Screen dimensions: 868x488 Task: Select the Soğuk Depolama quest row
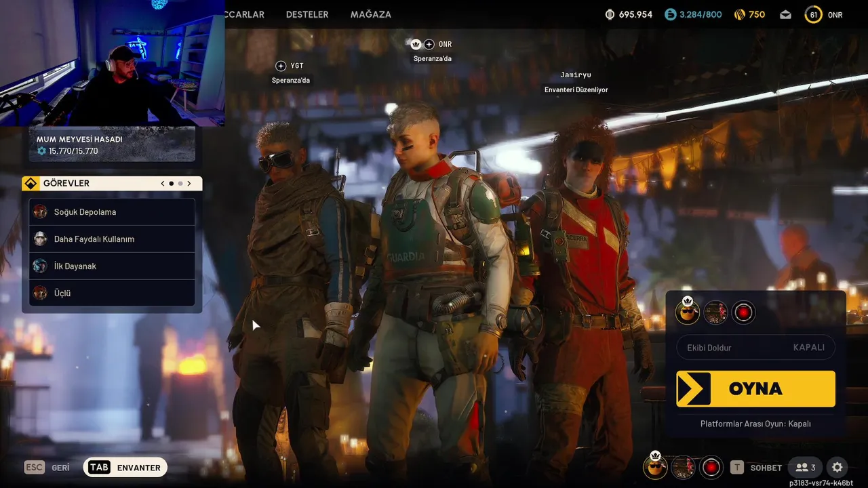[112, 211]
